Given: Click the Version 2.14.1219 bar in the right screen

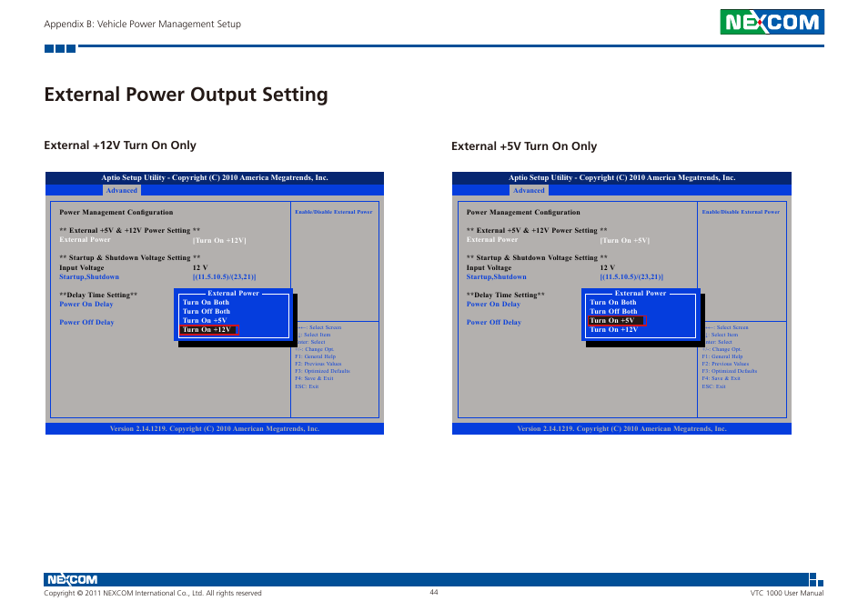Looking at the screenshot, I should [621, 428].
